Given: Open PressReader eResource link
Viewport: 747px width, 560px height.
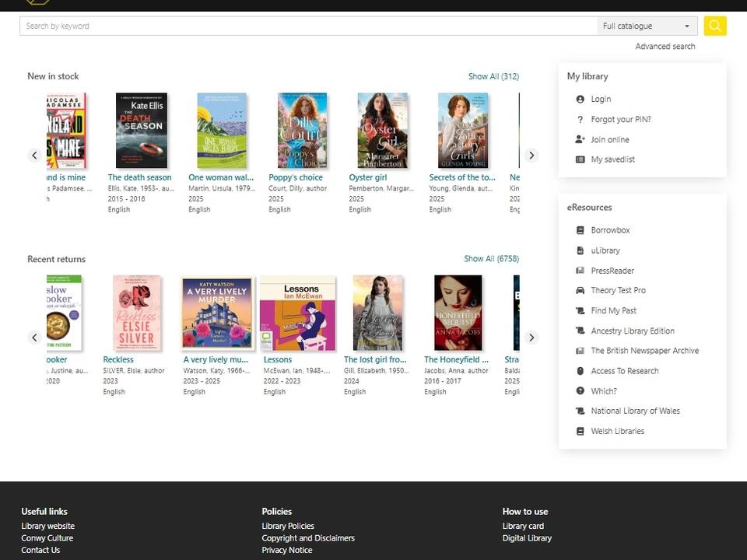Looking at the screenshot, I should (x=612, y=271).
